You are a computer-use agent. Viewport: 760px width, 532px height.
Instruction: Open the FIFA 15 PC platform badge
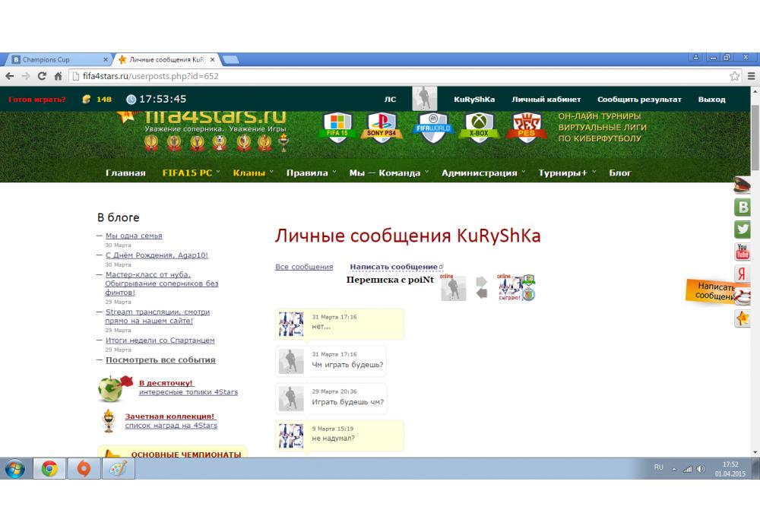tap(337, 127)
